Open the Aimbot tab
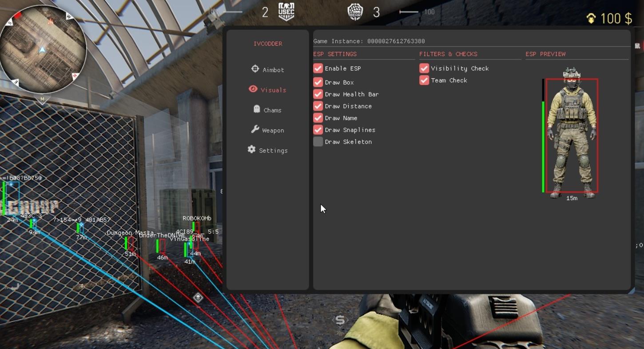 point(268,69)
